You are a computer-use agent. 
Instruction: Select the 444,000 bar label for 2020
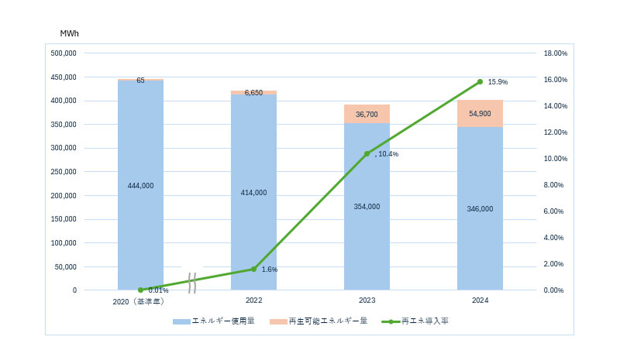click(x=140, y=186)
